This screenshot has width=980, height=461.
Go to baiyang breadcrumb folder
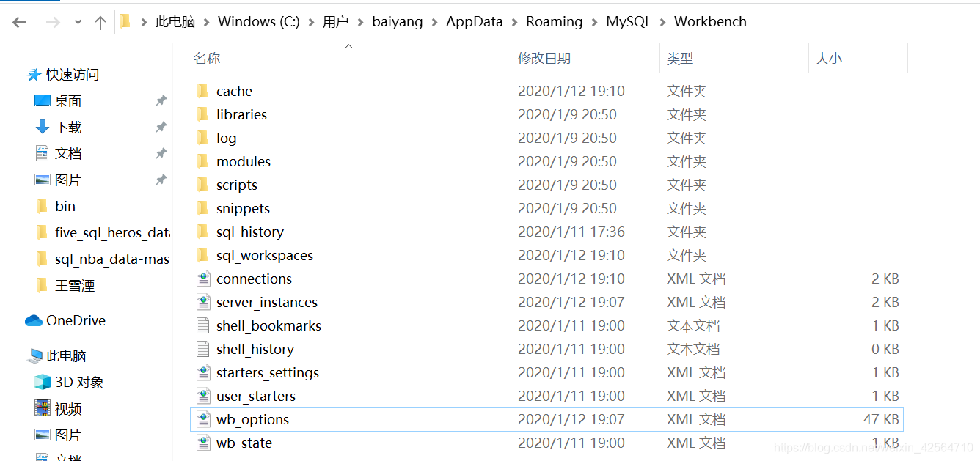(x=398, y=22)
